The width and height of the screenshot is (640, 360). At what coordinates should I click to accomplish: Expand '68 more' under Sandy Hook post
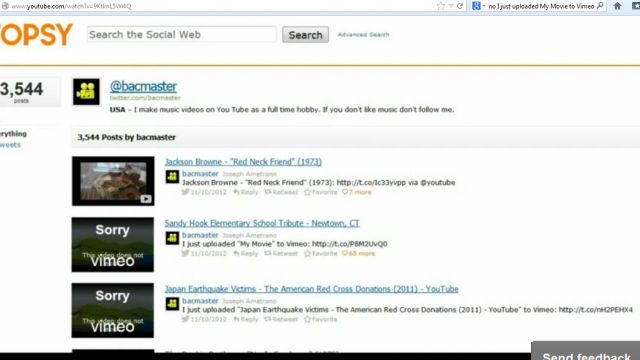point(358,253)
